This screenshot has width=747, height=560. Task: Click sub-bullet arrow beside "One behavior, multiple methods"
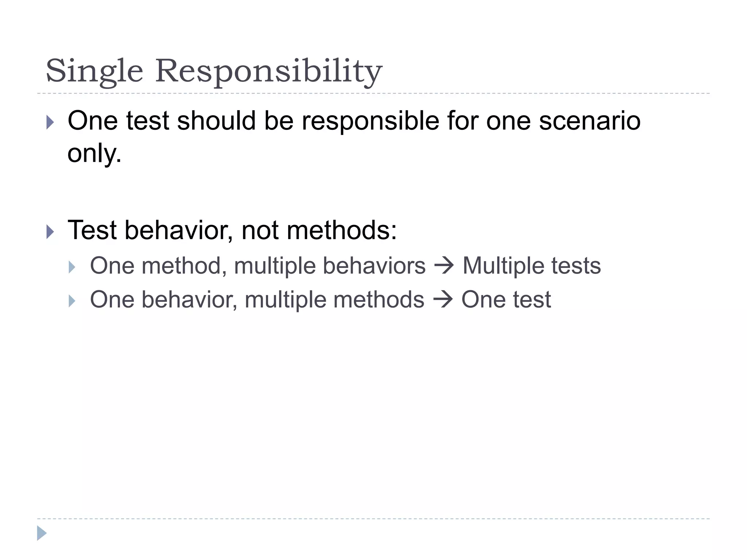[x=72, y=301]
